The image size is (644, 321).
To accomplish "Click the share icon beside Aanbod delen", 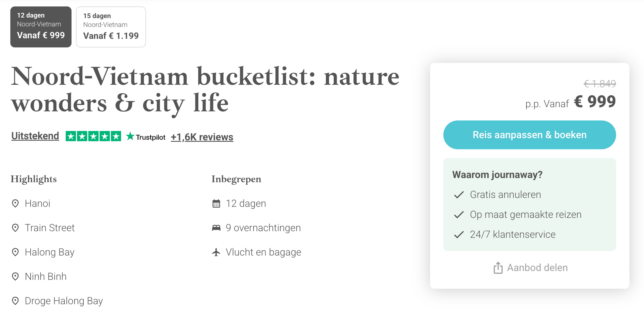I will (x=498, y=267).
